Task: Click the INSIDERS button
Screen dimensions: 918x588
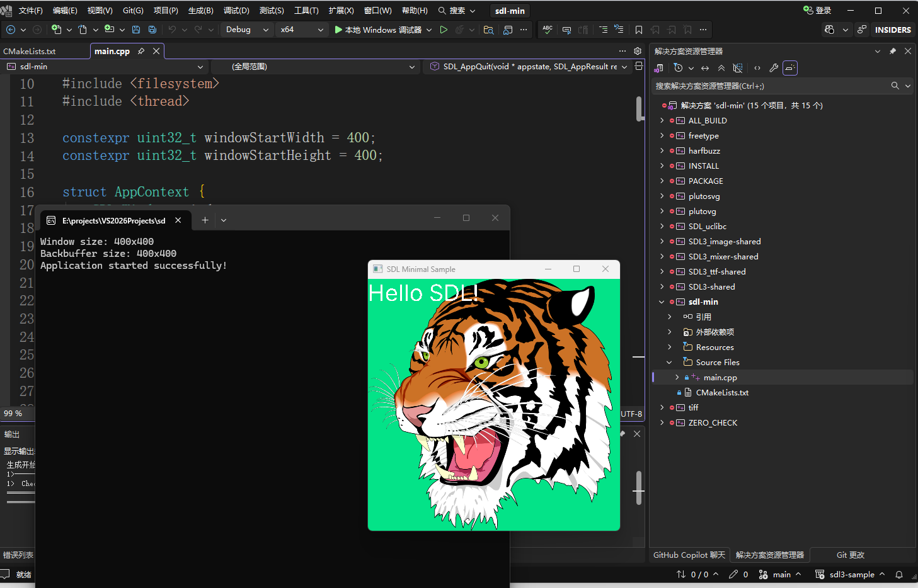Action: [x=893, y=30]
